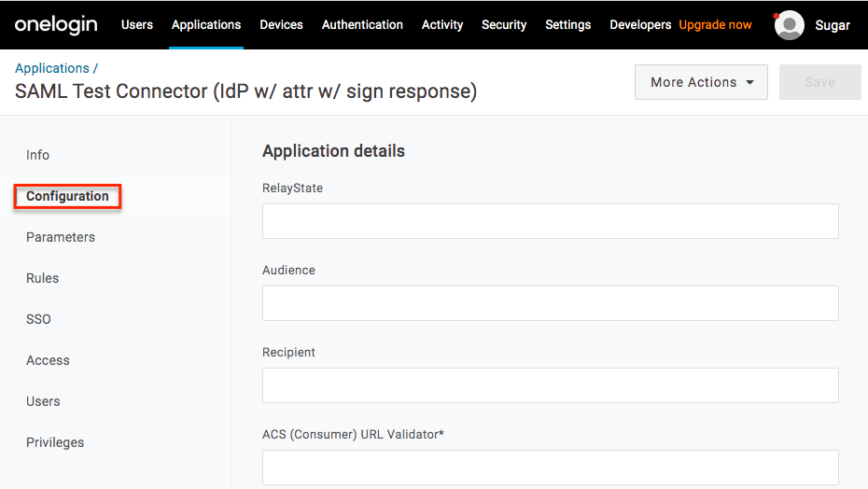Viewport: 868px width, 489px height.
Task: Focus the Recipient input field
Action: pyautogui.click(x=551, y=384)
